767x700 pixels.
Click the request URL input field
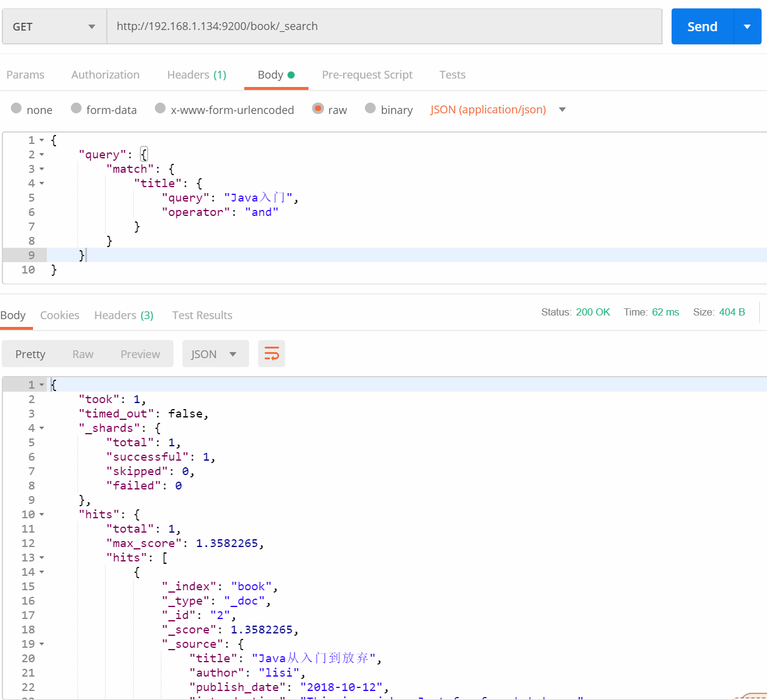(x=384, y=26)
